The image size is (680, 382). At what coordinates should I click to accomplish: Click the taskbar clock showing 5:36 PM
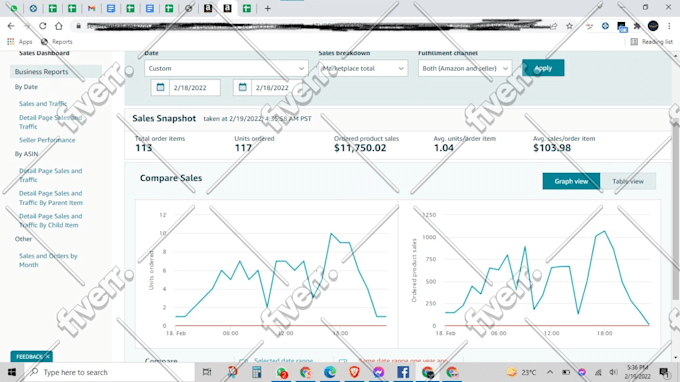[x=638, y=372]
